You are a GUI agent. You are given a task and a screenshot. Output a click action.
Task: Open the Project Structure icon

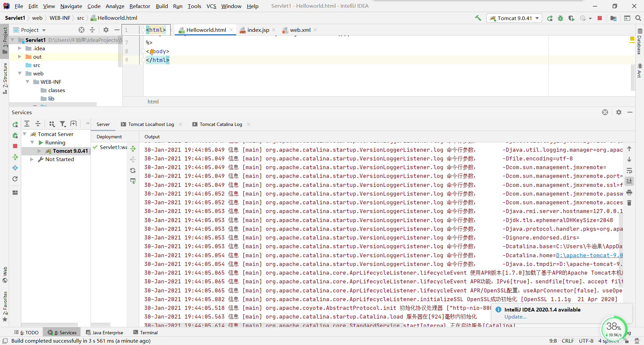(x=613, y=18)
